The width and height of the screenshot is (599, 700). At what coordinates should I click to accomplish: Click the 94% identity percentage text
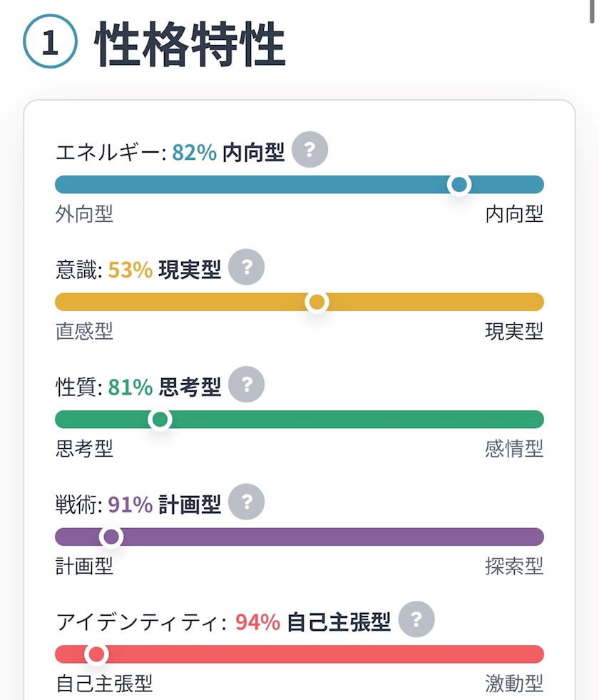point(258,622)
